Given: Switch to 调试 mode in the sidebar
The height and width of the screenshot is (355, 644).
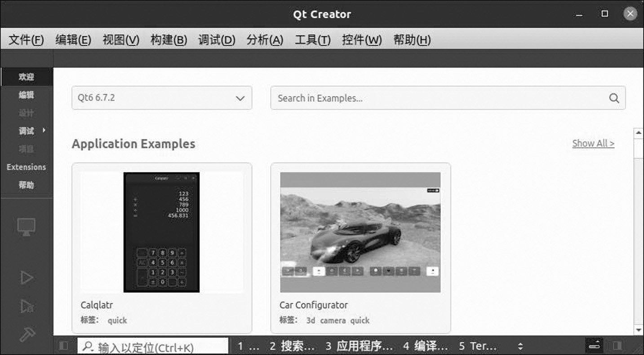Looking at the screenshot, I should (27, 131).
